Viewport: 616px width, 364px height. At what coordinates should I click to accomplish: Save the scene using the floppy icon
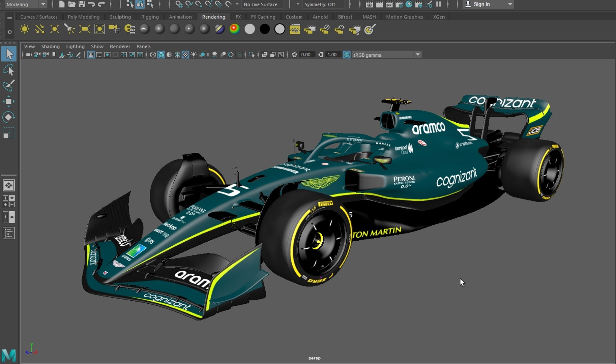[x=82, y=4]
